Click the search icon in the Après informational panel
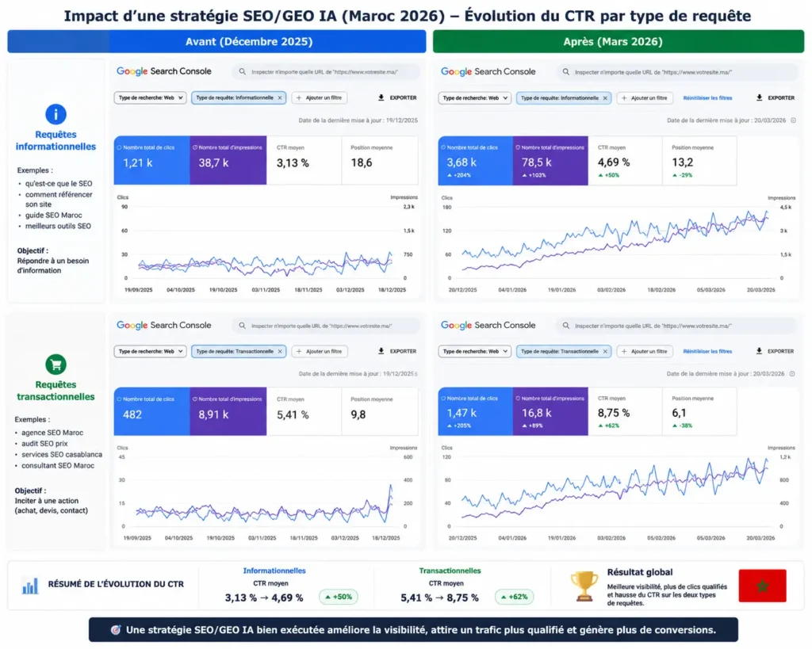The image size is (812, 649). pos(566,72)
